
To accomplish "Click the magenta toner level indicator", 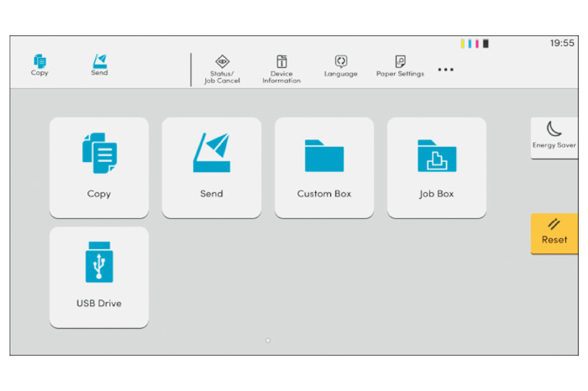I will coord(478,44).
